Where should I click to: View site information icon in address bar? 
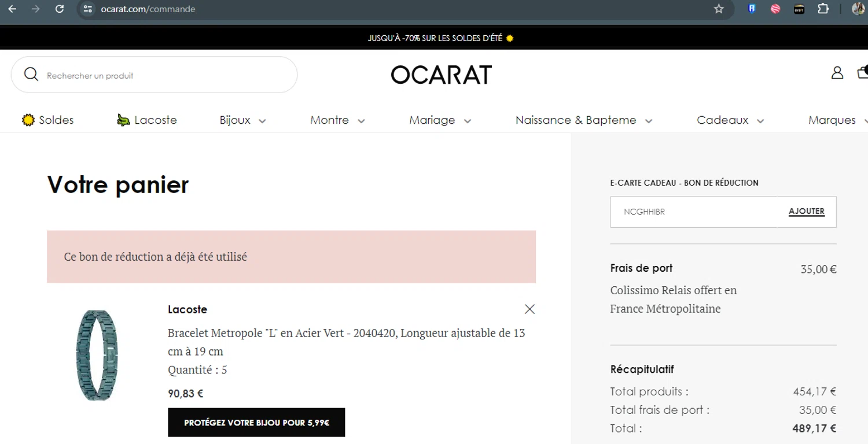(88, 9)
